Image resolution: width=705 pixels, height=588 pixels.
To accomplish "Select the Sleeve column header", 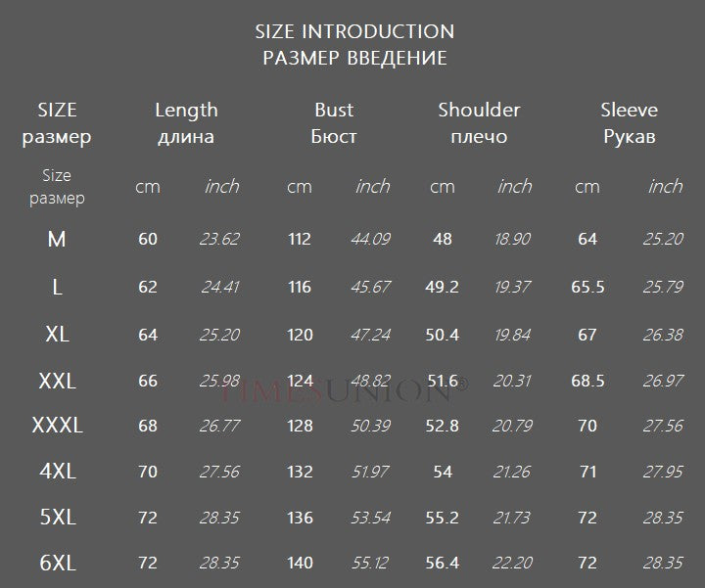I will (629, 111).
